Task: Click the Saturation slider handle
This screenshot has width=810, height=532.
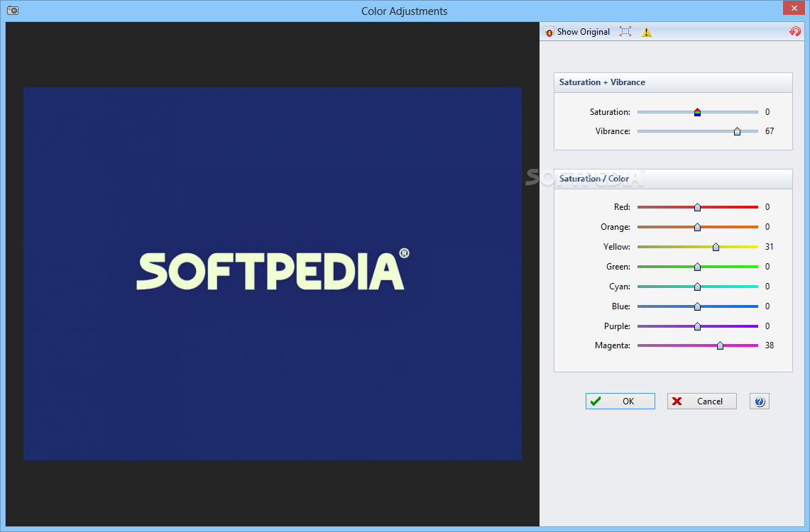Action: tap(697, 112)
